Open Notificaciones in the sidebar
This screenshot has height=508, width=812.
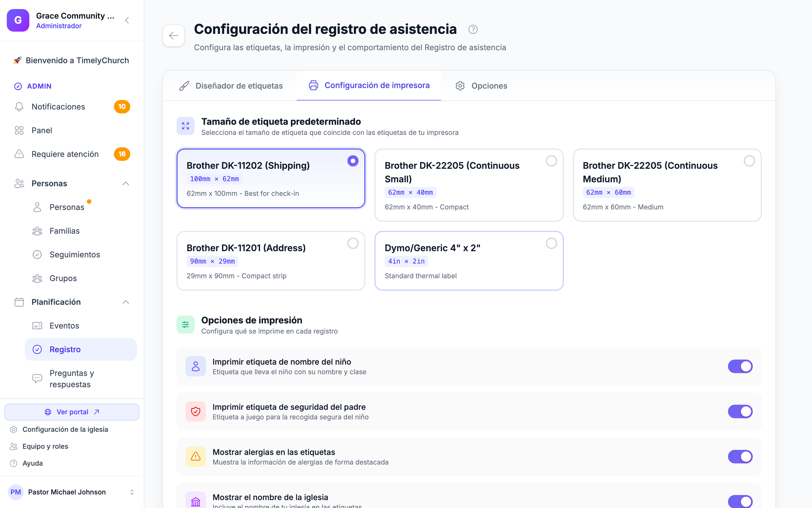click(72, 107)
